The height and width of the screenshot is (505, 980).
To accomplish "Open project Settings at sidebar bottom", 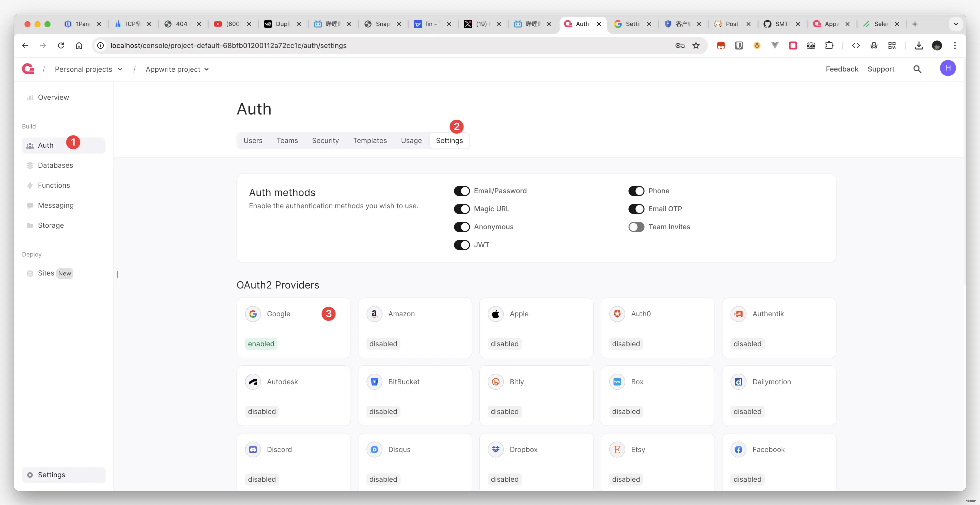I will (x=63, y=475).
